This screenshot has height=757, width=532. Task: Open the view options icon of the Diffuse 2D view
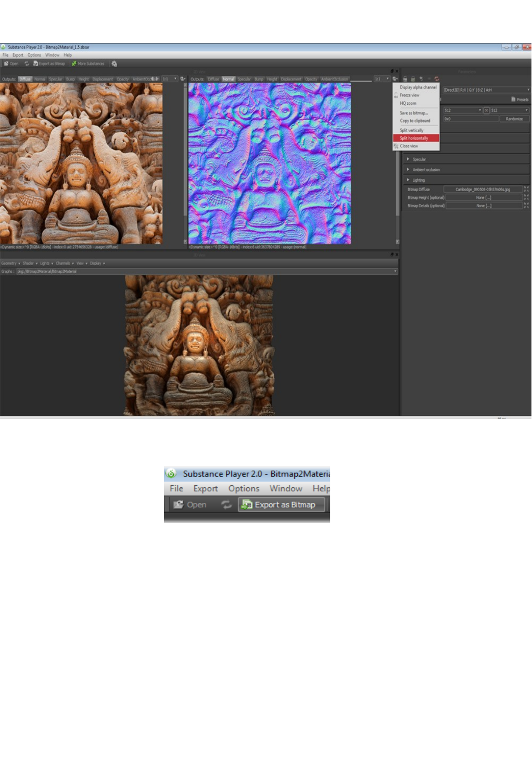(183, 79)
